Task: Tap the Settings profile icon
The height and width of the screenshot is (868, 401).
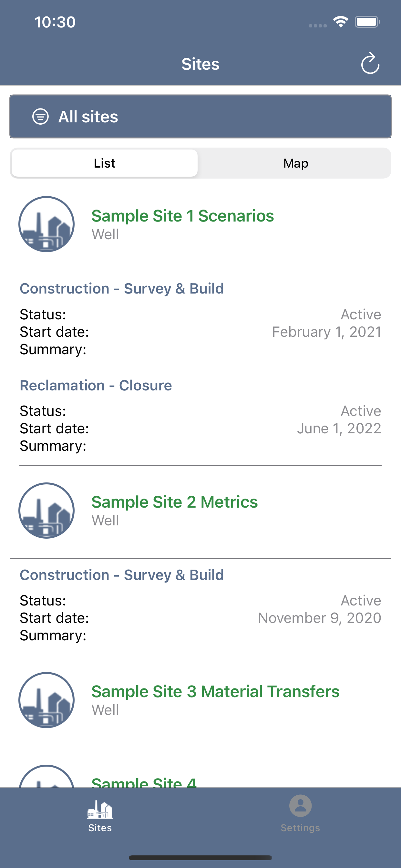Action: (301, 806)
